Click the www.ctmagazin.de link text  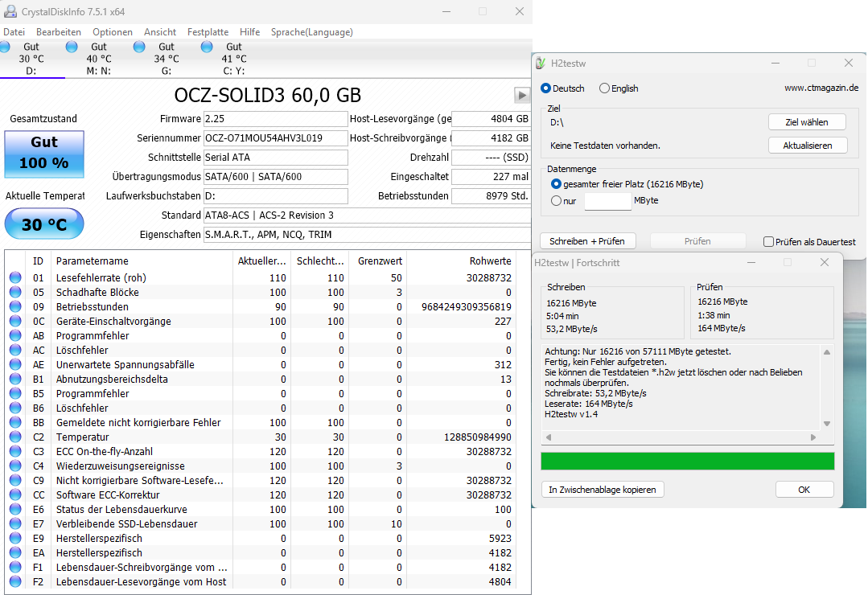(821, 88)
